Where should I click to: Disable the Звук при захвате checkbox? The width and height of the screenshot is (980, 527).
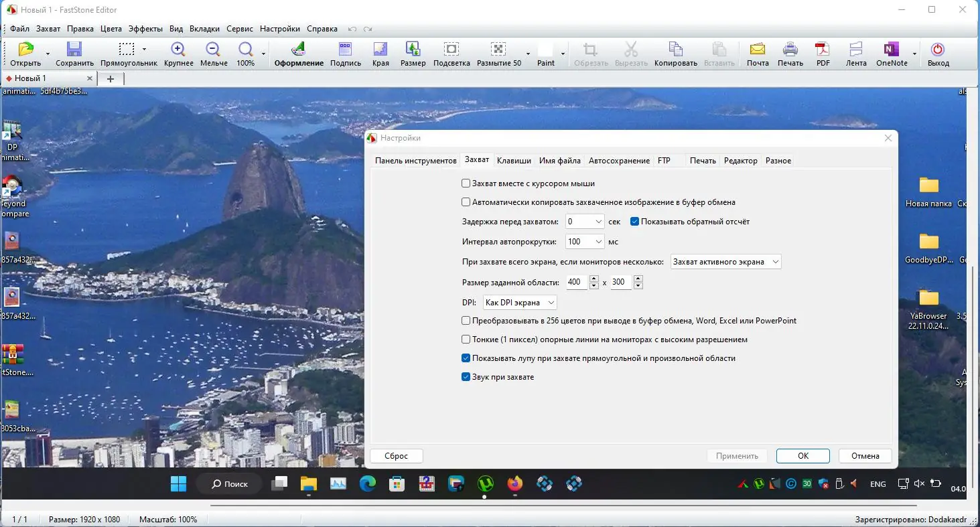click(466, 377)
